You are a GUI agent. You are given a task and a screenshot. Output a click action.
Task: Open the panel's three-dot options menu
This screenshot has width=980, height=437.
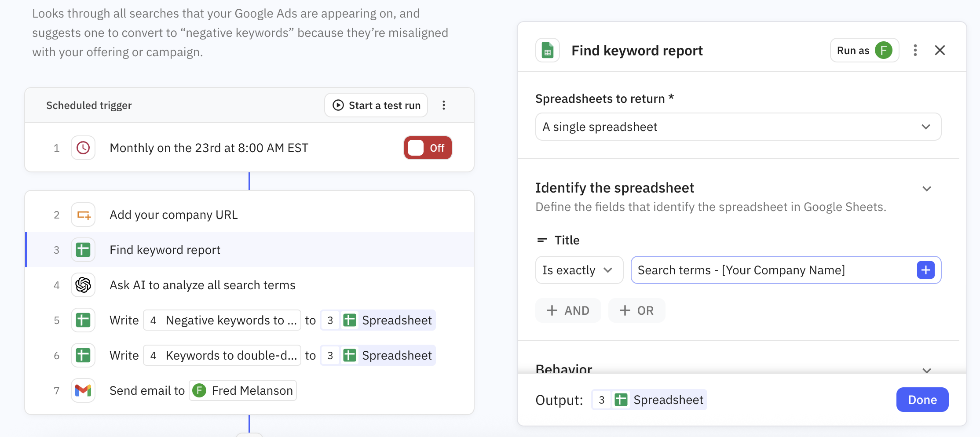915,51
